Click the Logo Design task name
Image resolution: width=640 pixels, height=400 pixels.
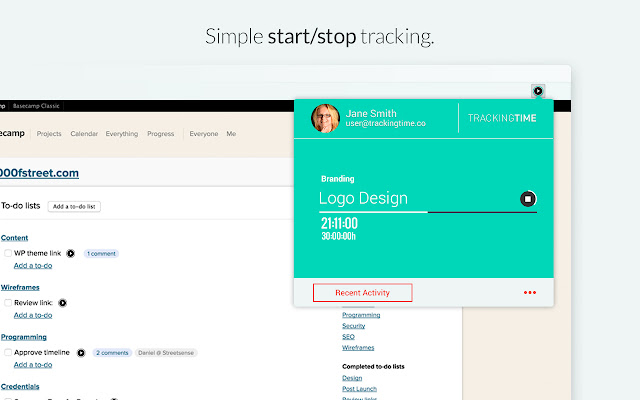[x=363, y=198]
